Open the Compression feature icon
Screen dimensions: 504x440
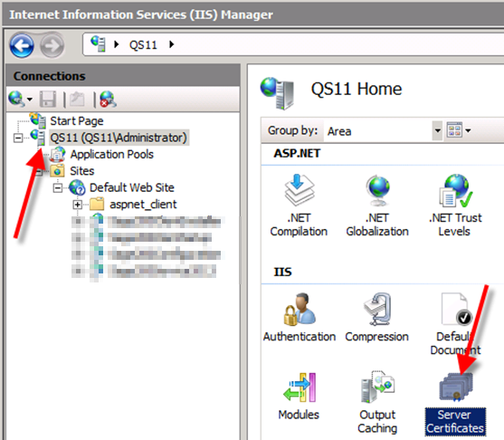point(376,317)
